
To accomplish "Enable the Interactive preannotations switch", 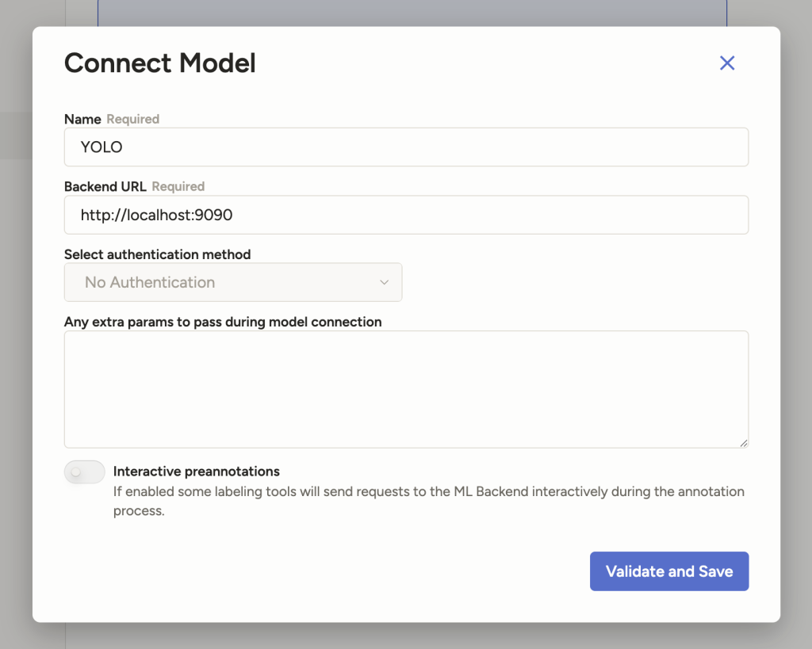I will (85, 471).
